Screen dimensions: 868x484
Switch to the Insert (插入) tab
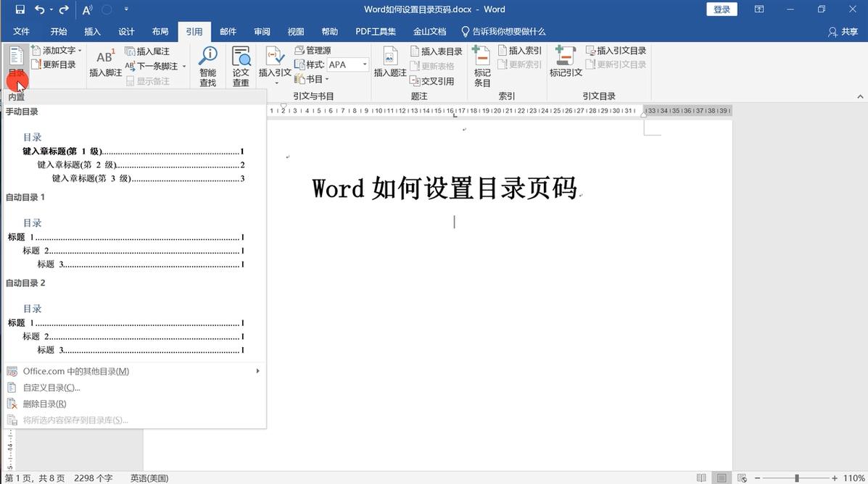tap(92, 32)
